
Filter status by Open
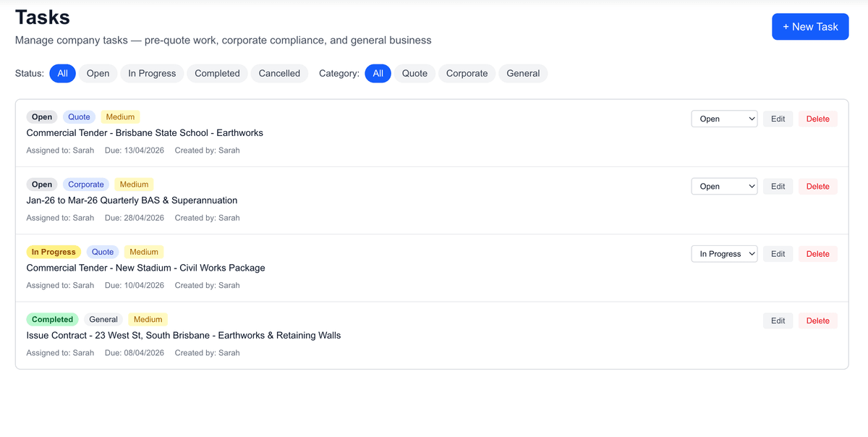coord(98,73)
